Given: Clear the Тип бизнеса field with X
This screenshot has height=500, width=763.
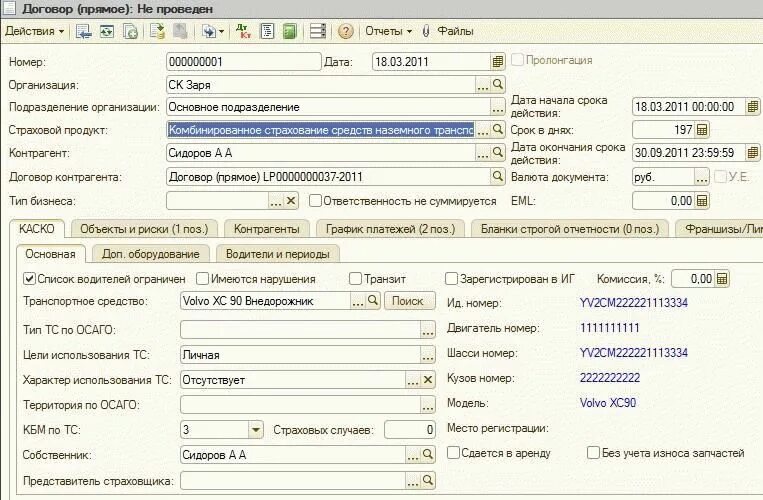Looking at the screenshot, I should 291,200.
